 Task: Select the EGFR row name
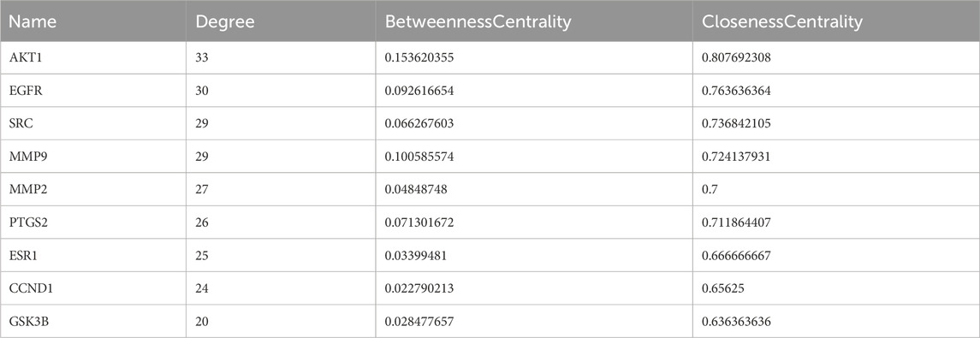(22, 91)
